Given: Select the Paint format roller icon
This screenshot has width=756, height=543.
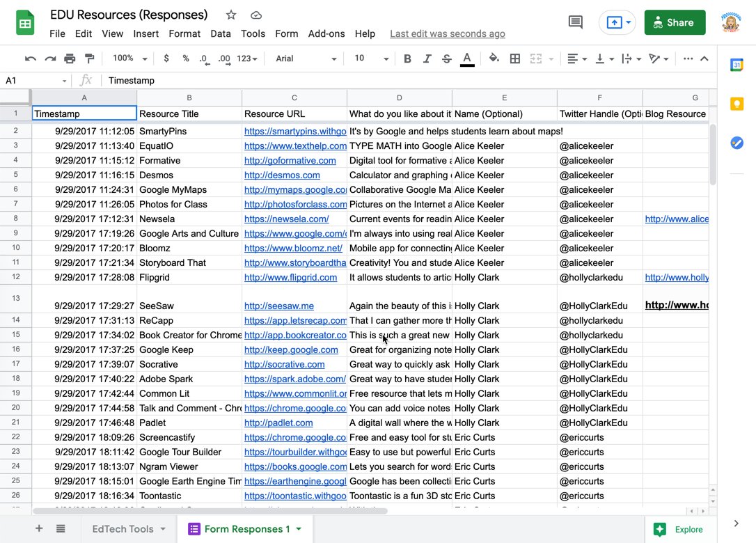Looking at the screenshot, I should tap(89, 59).
